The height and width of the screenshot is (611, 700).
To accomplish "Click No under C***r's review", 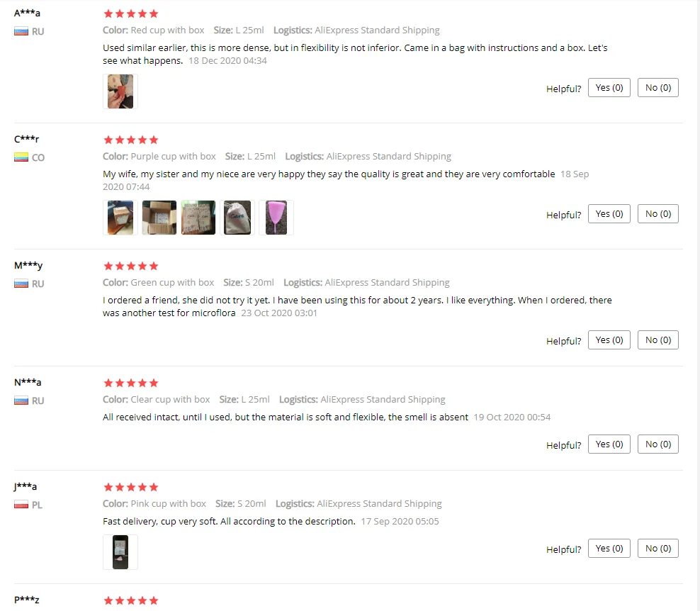I will [x=658, y=214].
